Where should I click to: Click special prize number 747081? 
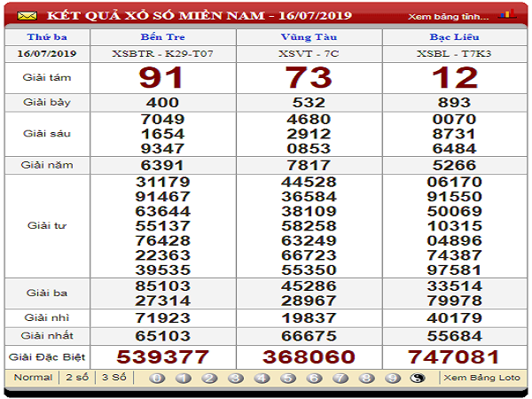(454, 357)
